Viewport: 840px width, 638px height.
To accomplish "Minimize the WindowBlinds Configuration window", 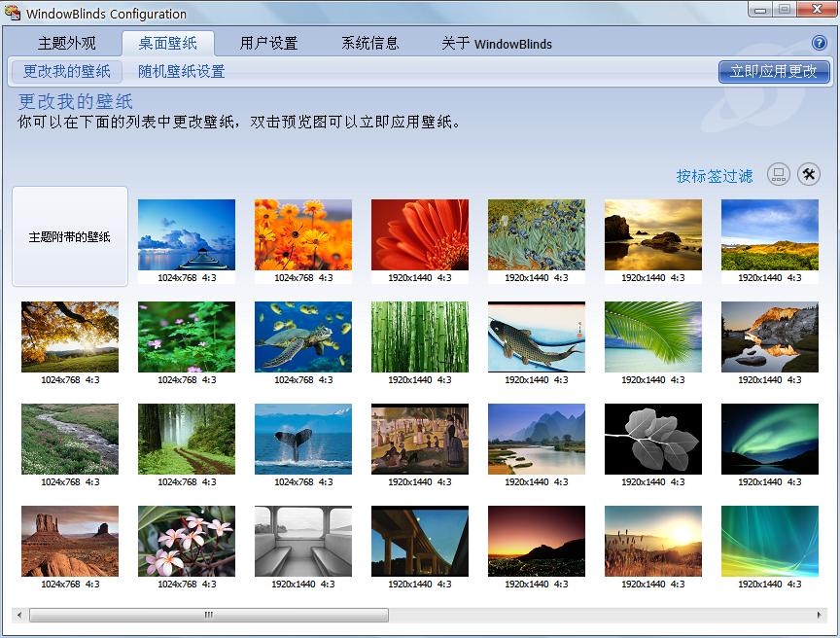I will [760, 9].
